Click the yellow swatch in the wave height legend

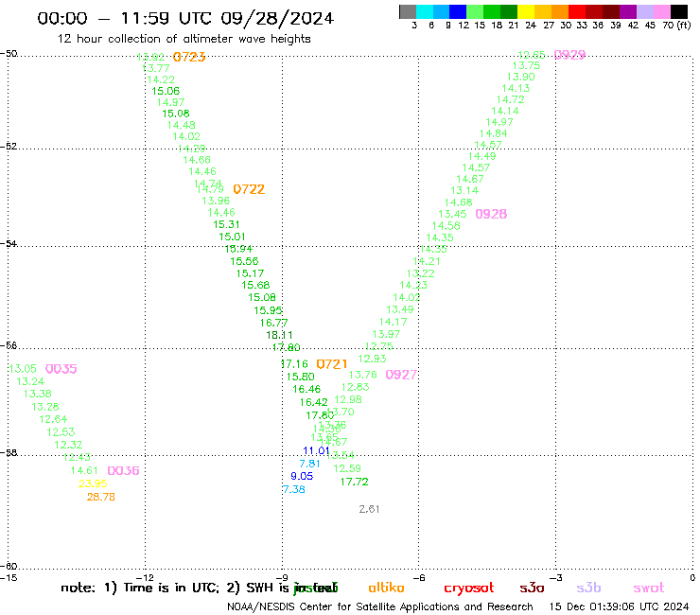coord(526,11)
